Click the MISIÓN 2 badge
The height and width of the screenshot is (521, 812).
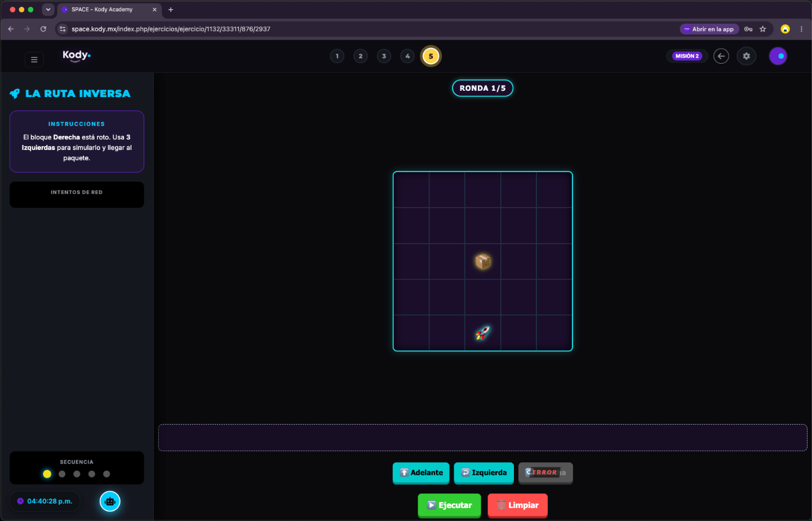tap(687, 56)
